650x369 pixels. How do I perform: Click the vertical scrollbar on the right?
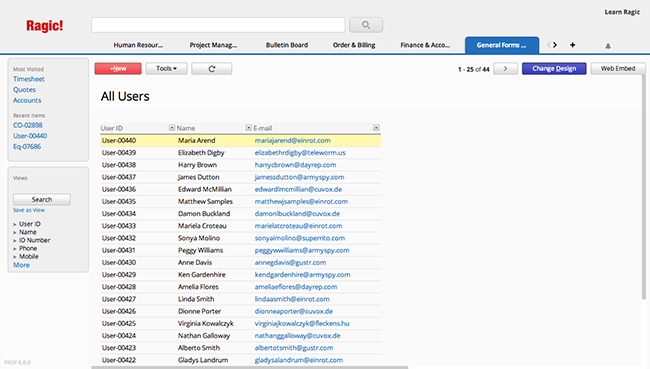coord(643,187)
